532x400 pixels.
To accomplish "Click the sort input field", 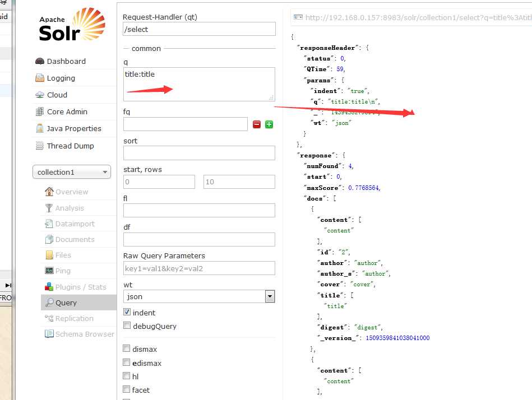I will (199, 153).
